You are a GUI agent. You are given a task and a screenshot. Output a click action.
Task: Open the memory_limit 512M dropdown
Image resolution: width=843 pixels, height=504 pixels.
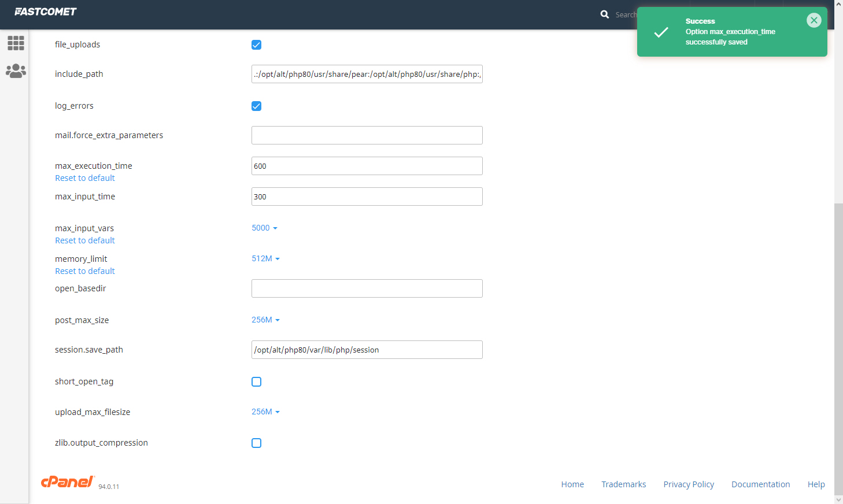[x=265, y=258]
